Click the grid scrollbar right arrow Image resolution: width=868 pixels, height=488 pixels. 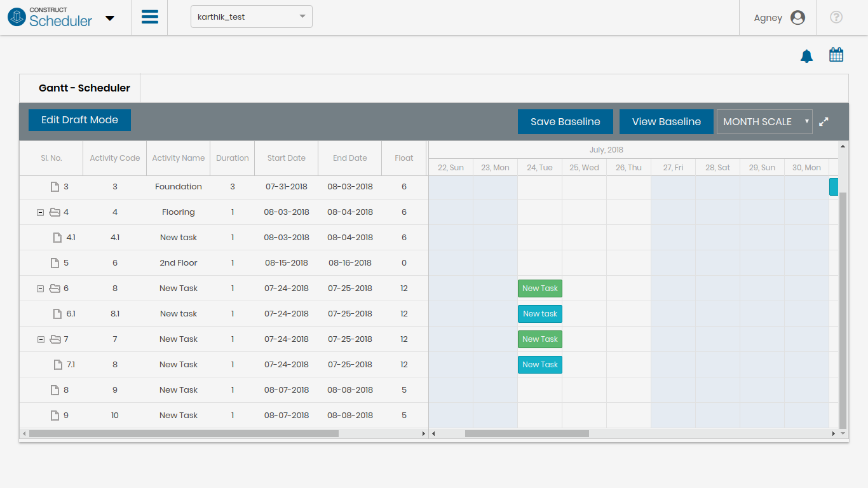point(424,434)
